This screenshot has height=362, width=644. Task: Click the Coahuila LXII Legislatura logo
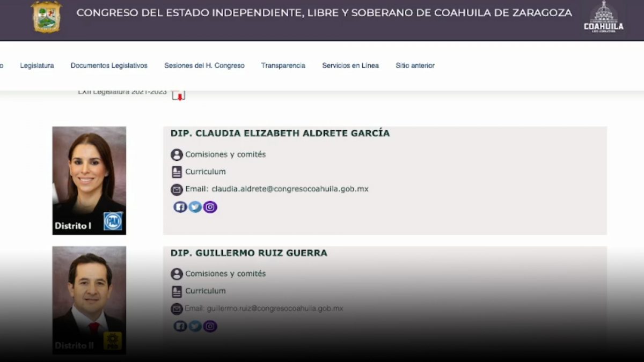[603, 17]
